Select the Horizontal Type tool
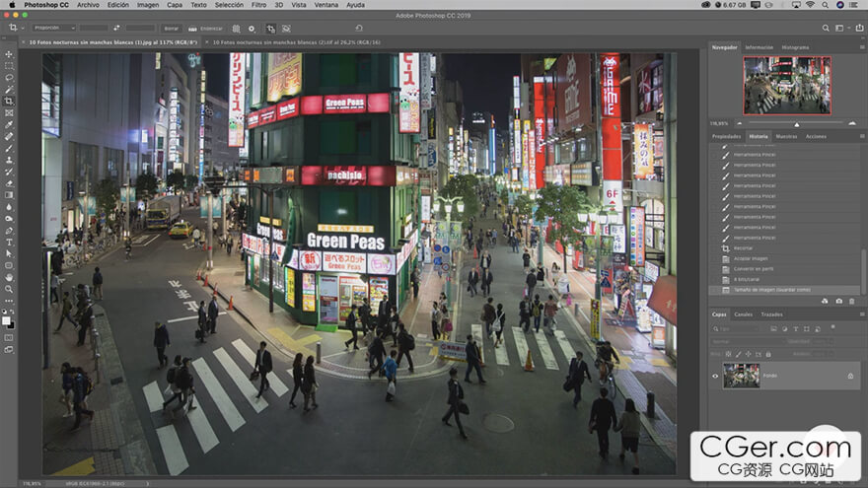This screenshot has height=488, width=868. coord(9,242)
